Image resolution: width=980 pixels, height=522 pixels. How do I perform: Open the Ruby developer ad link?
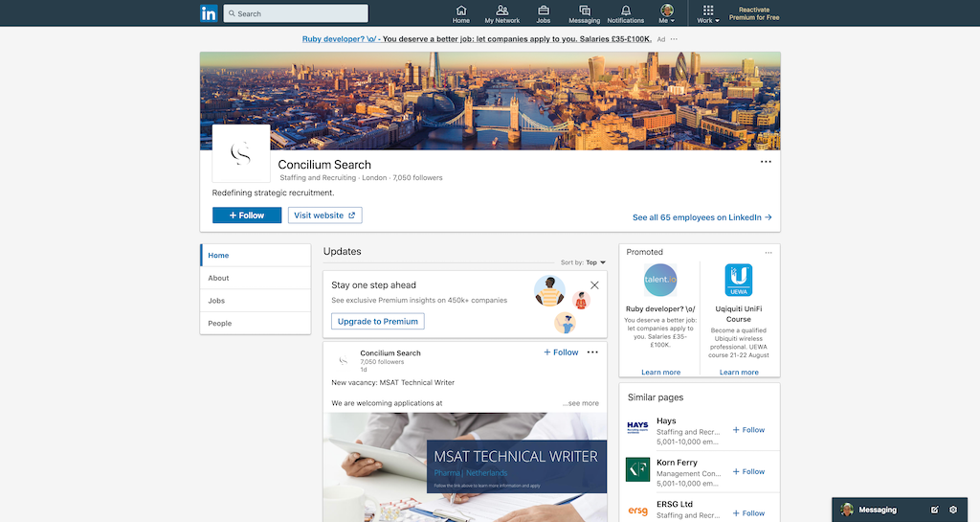477,38
